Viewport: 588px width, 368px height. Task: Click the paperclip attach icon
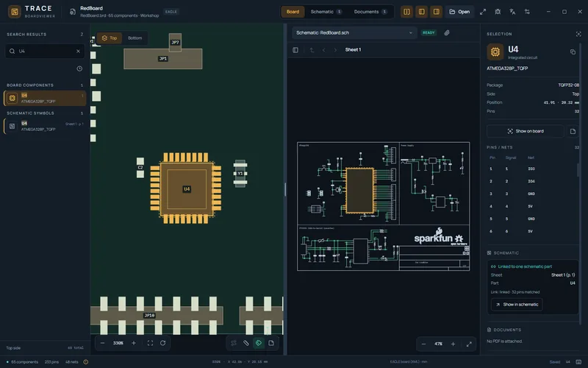[447, 32]
